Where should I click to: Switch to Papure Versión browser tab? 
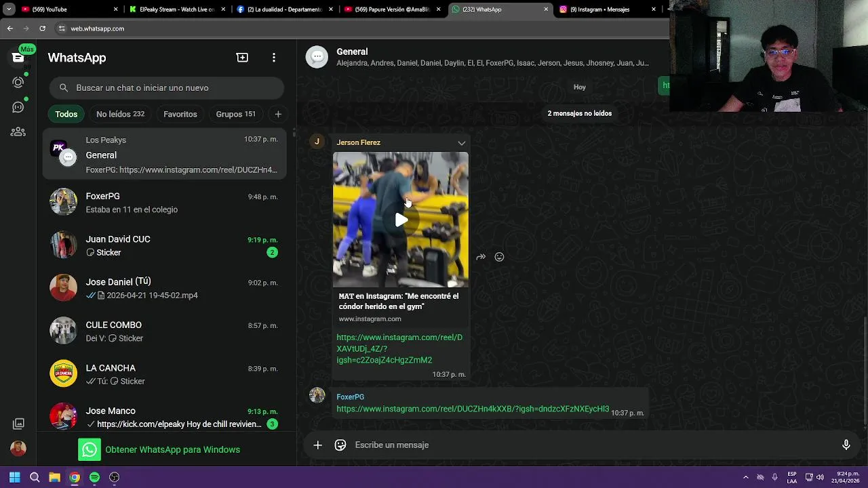(x=392, y=9)
